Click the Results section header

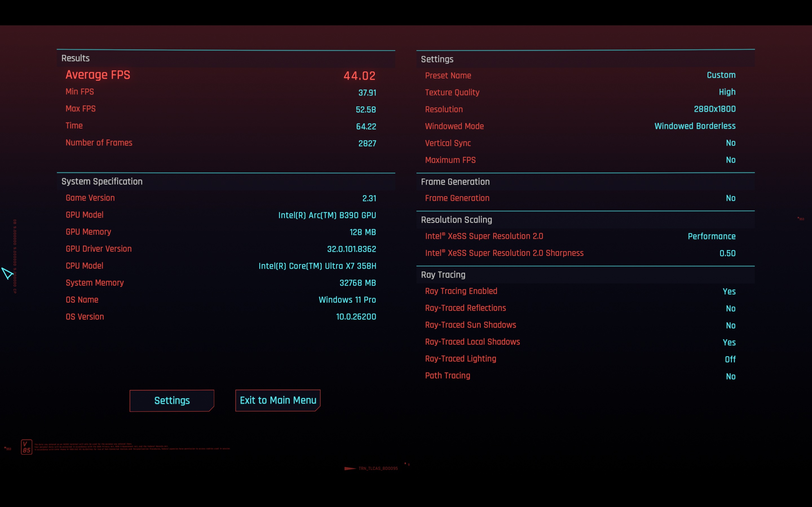click(76, 58)
